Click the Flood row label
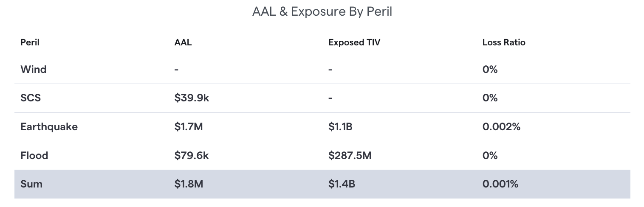The height and width of the screenshot is (207, 644). [x=34, y=156]
